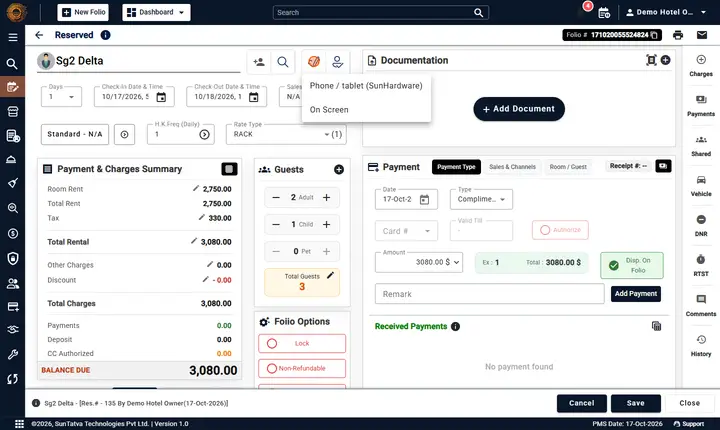Edit Room Rent pencil icon
Viewport: 720px width, 430px height.
196,188
